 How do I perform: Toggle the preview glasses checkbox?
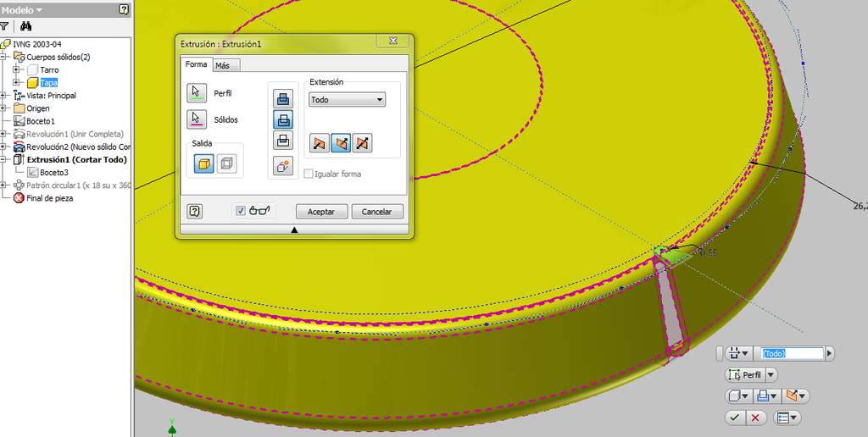click(x=241, y=211)
